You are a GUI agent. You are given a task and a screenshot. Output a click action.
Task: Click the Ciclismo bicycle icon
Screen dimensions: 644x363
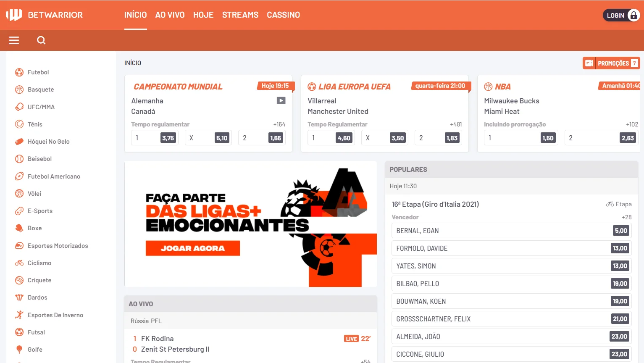(x=19, y=263)
